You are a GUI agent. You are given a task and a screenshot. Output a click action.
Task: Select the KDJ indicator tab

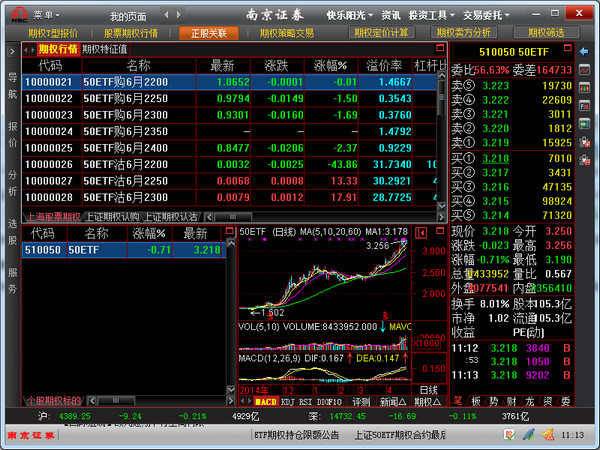tap(287, 401)
